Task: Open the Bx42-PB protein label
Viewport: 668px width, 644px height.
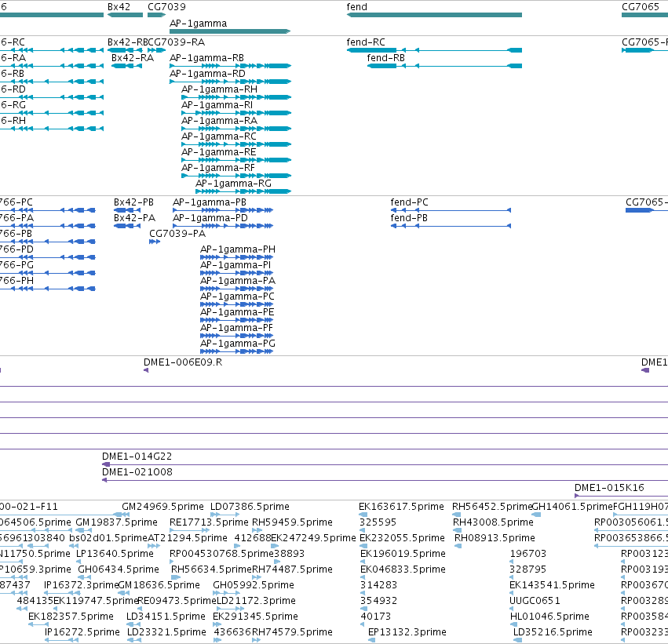Action: pos(133,202)
